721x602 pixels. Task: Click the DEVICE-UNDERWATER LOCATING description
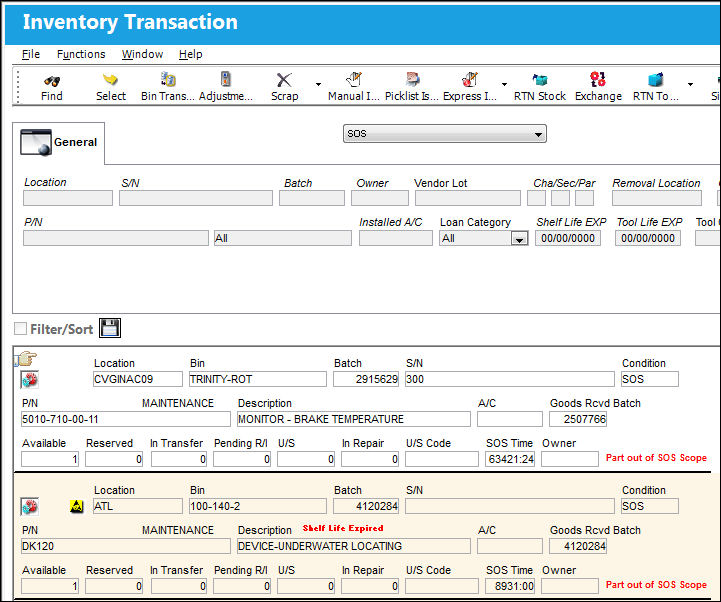click(354, 546)
